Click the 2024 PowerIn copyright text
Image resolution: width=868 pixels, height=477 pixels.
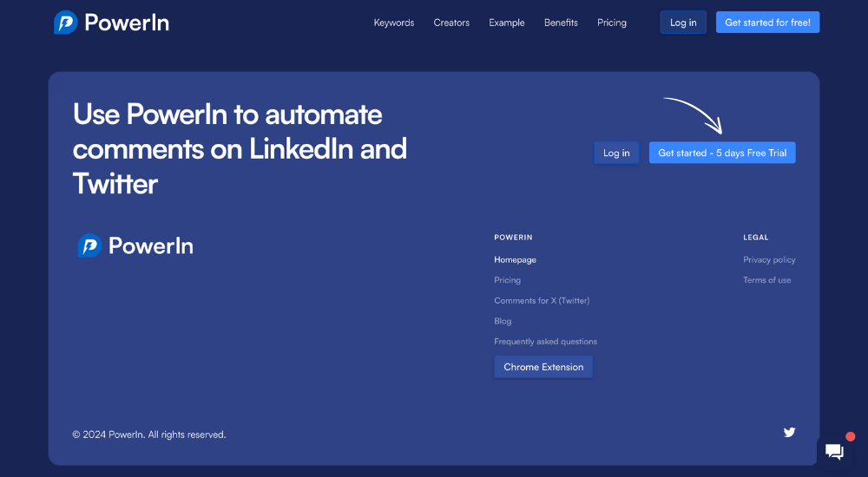coord(149,435)
